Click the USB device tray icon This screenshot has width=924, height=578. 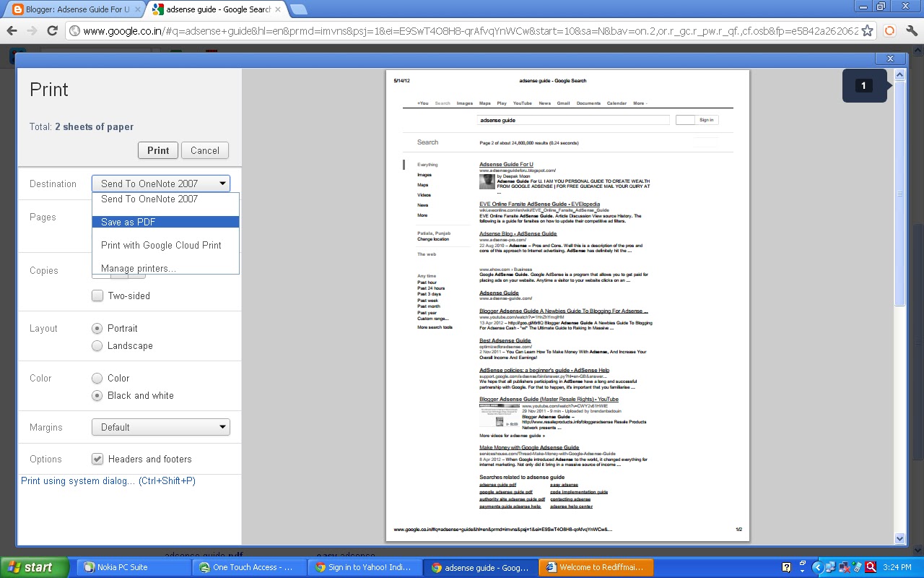857,567
